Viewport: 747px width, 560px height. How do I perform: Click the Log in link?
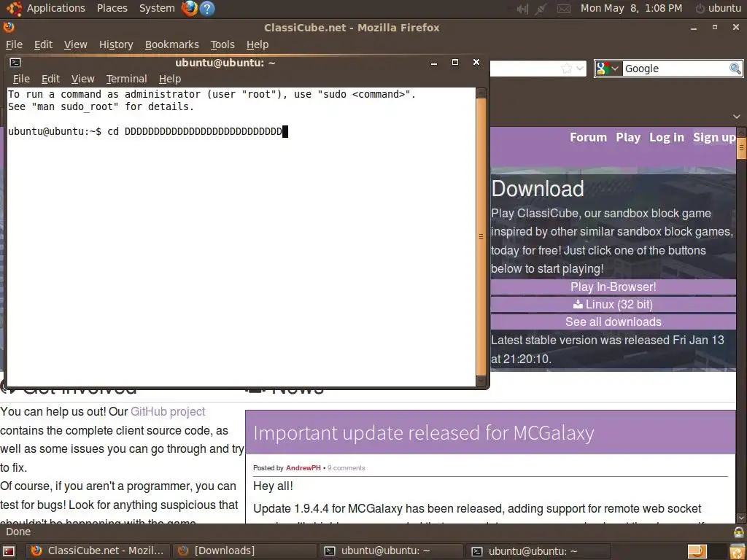667,138
